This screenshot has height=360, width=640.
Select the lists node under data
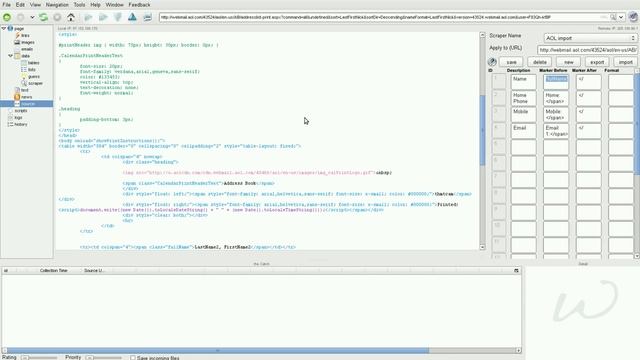[28, 70]
